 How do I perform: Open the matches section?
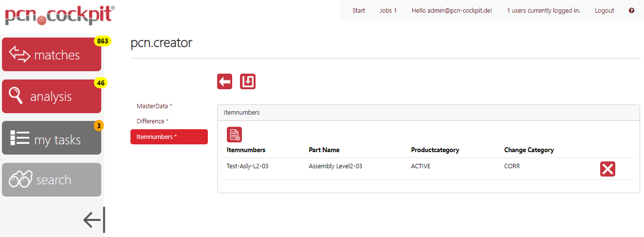tap(52, 55)
